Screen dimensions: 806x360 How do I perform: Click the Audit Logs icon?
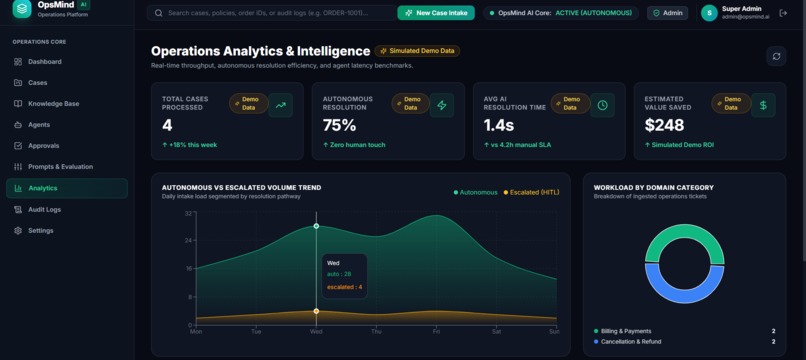18,210
